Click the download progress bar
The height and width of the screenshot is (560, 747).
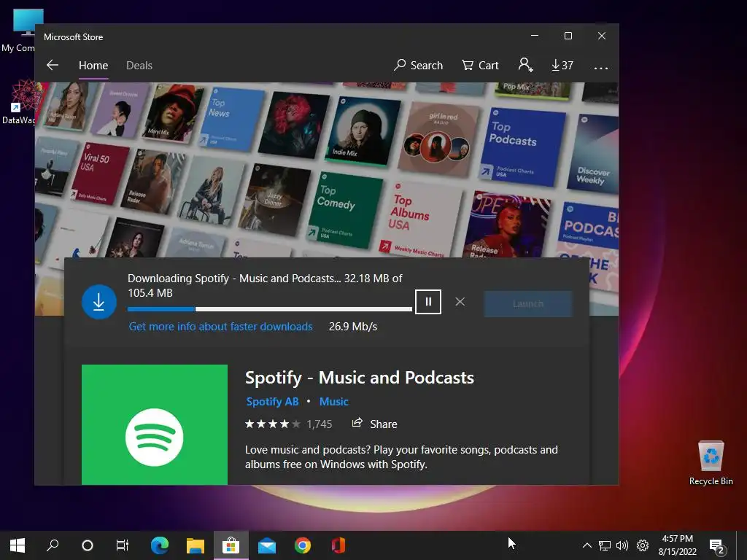pyautogui.click(x=270, y=309)
